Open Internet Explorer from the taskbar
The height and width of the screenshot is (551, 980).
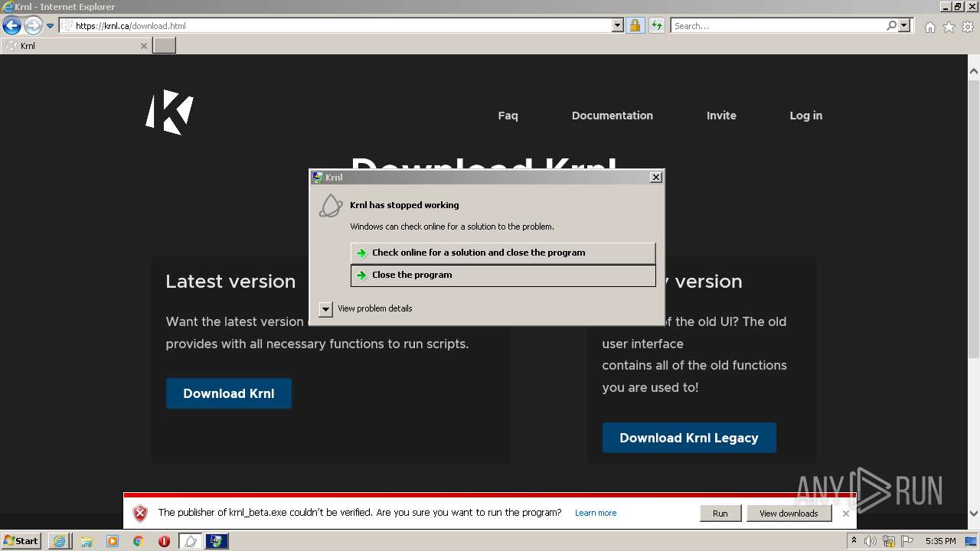pos(59,541)
